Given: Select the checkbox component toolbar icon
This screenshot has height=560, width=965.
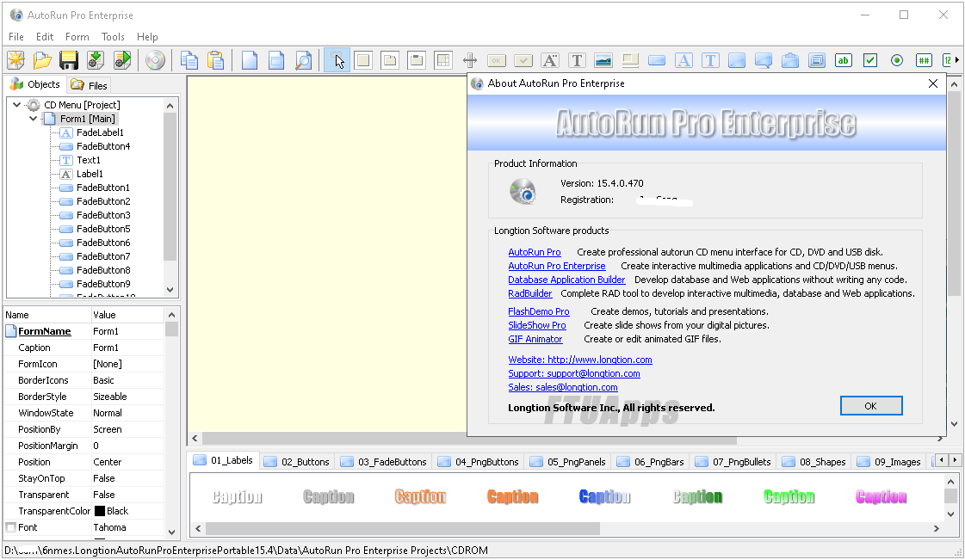Looking at the screenshot, I should pos(870,60).
